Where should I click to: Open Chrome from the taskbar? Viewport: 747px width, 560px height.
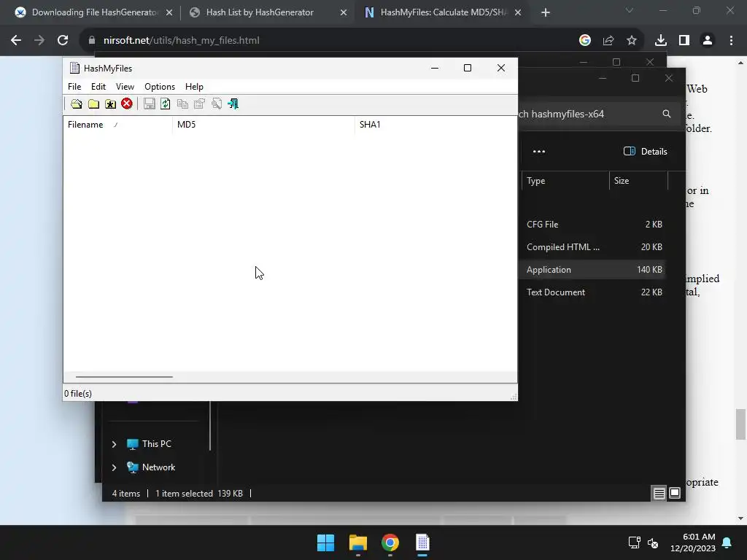coord(390,542)
